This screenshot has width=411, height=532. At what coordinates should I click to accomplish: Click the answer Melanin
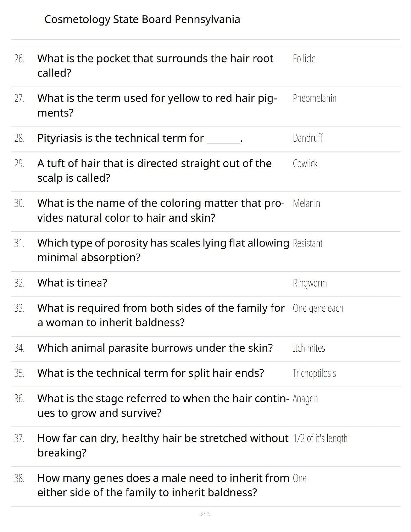307,203
